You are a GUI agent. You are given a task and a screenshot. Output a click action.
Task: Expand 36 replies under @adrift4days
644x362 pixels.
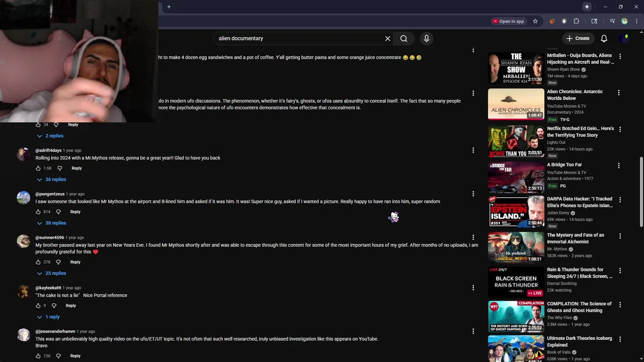[51, 179]
